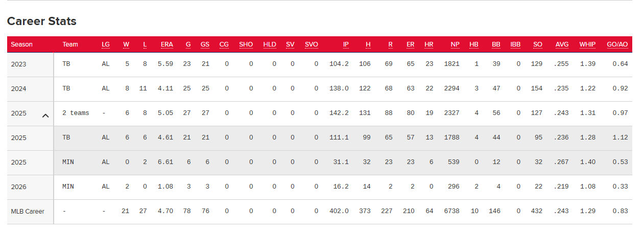Sort by ERA column header
644x232 pixels.
tap(166, 44)
